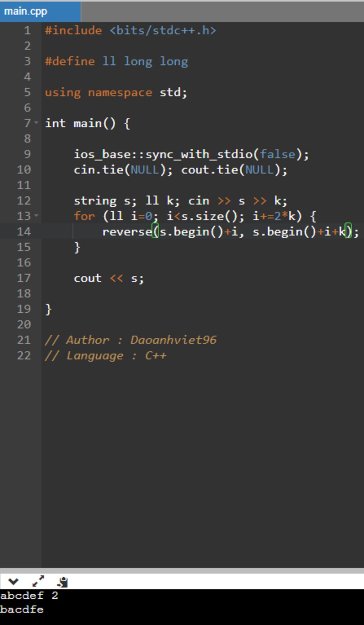Click the 'string s; ll k;' declaration
The image size is (364, 625).
tap(127, 201)
